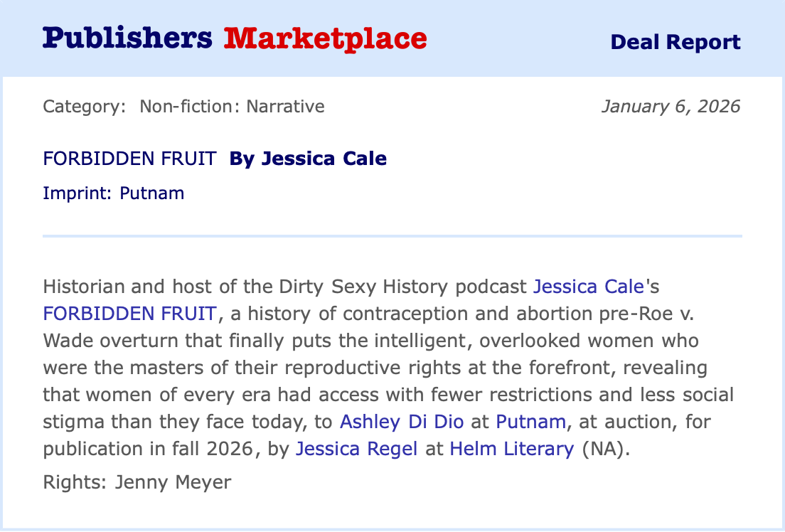Click the Rights: Jenny Meyer line
The image size is (785, 532).
pyautogui.click(x=137, y=482)
